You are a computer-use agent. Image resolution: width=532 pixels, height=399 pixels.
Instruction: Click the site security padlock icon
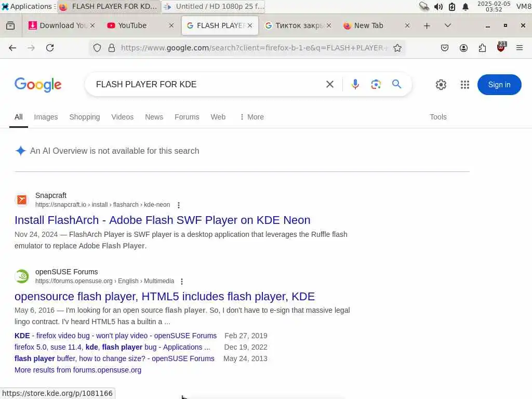(x=112, y=48)
